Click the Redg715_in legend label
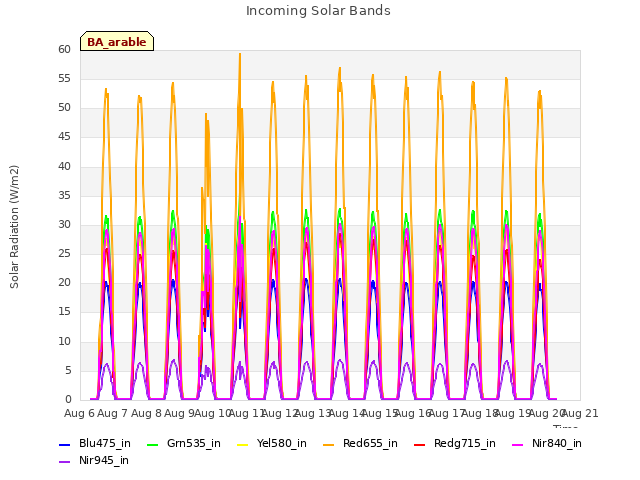640x480 pixels. click(x=465, y=444)
